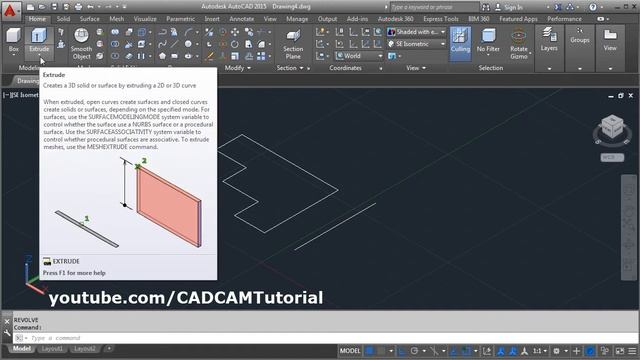640x360 pixels.
Task: Click the Smooth Object tool
Action: pyautogui.click(x=81, y=44)
